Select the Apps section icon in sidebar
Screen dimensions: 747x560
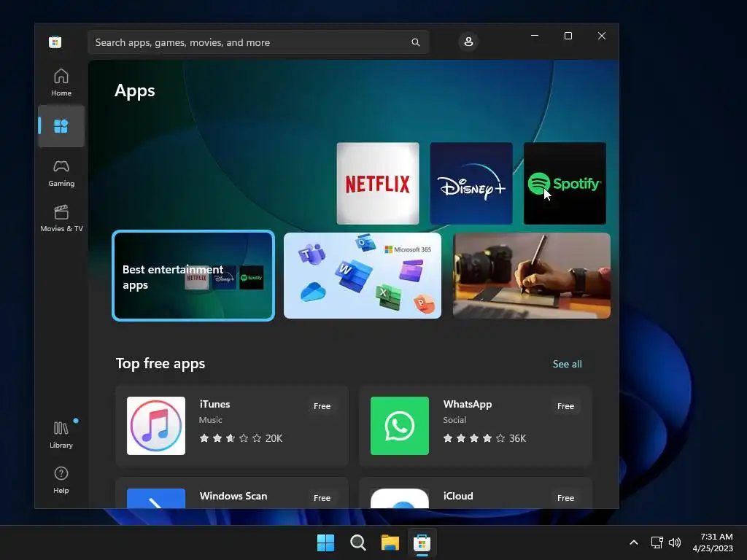click(61, 126)
